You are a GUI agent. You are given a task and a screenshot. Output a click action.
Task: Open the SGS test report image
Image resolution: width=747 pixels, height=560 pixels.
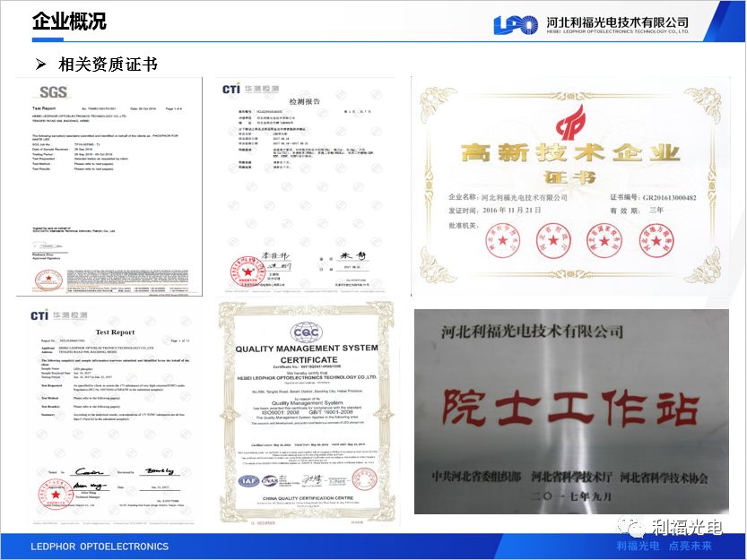click(109, 186)
